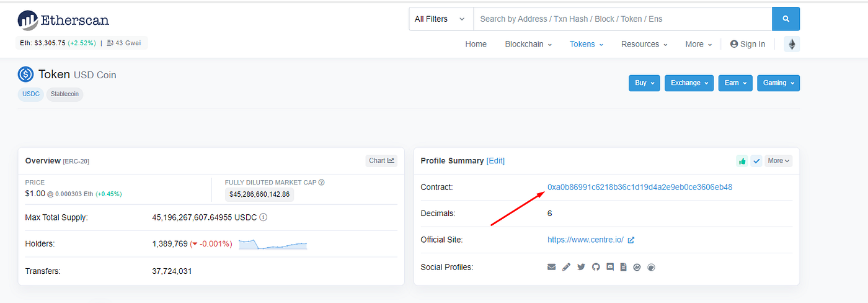Open the Earn dropdown button
The width and height of the screenshot is (868, 303).
(735, 83)
